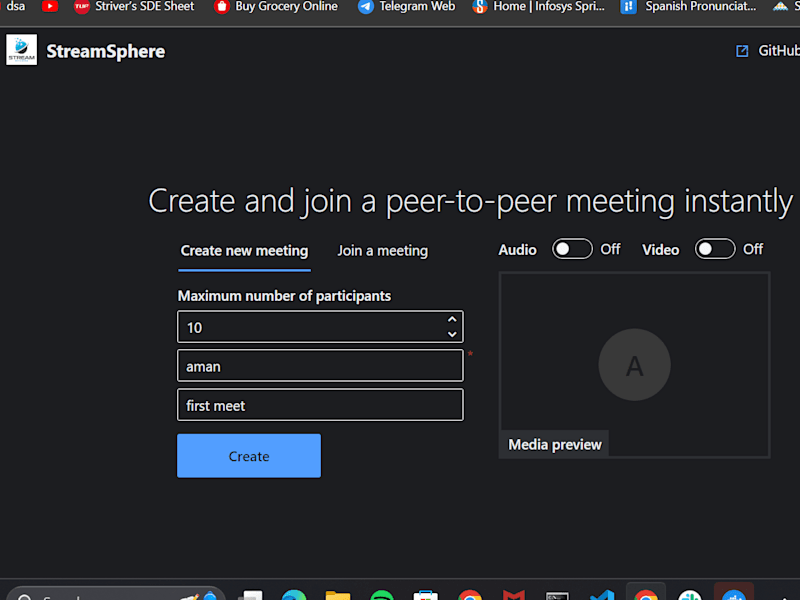Open the Telegram Web bookmark

coord(407,7)
